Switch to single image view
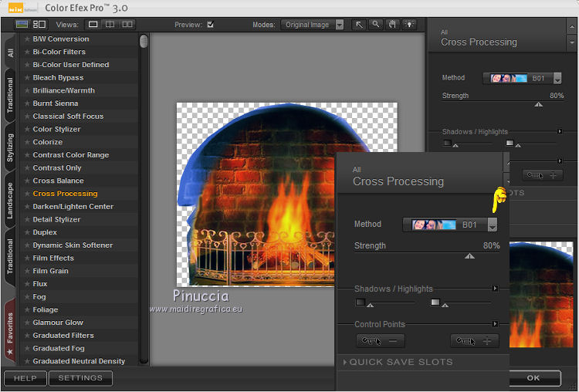The width and height of the screenshot is (579, 392). click(x=93, y=25)
